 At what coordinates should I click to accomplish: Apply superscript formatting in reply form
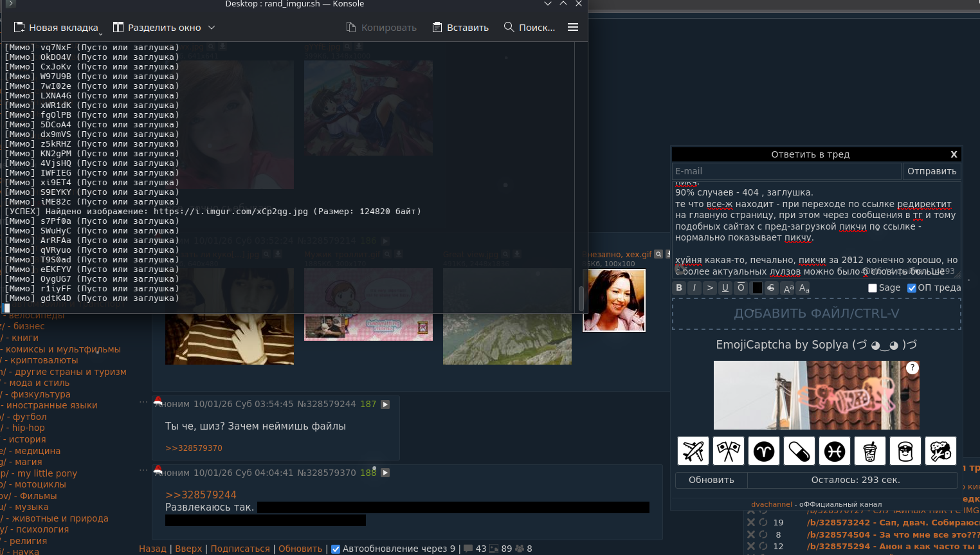tap(788, 289)
